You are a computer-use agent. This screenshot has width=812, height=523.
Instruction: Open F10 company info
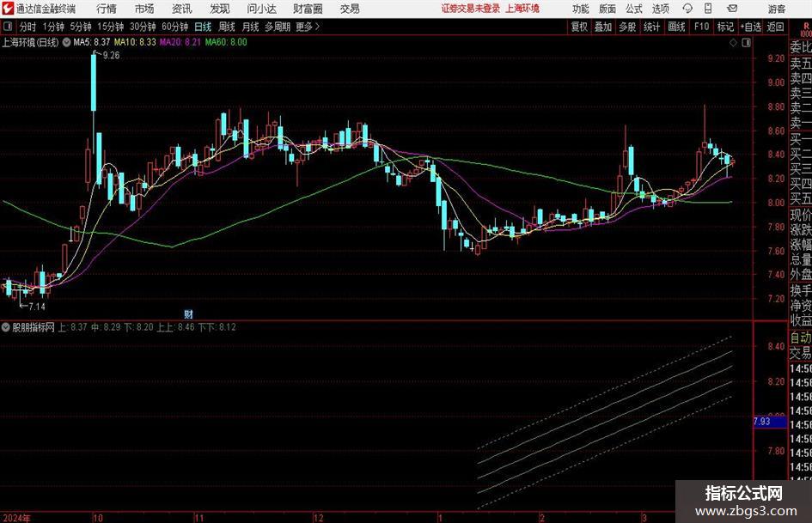(x=701, y=27)
